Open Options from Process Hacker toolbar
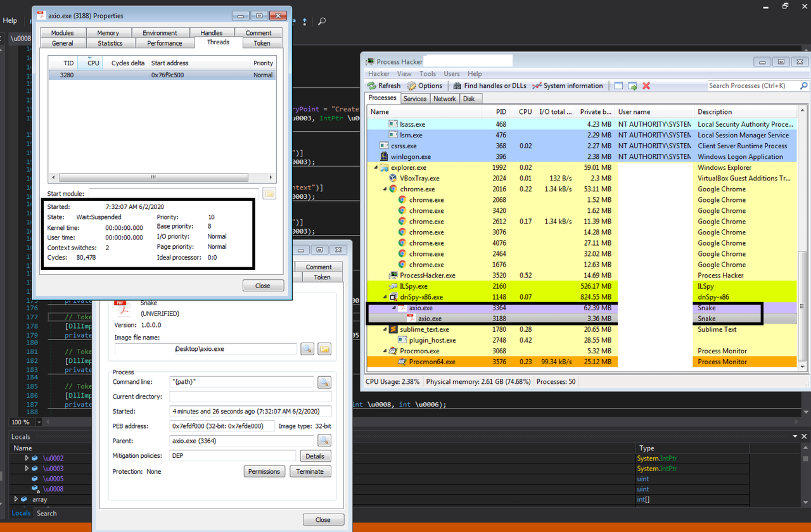This screenshot has width=811, height=532. (x=425, y=85)
